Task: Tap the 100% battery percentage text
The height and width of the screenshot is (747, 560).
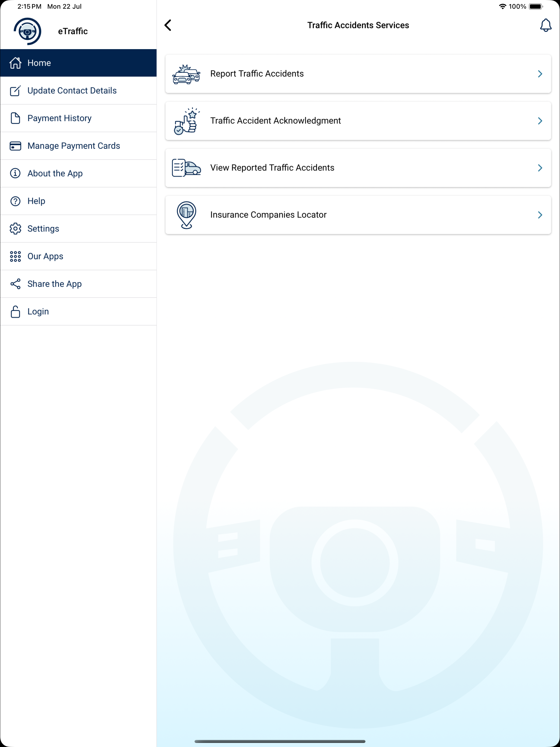Action: [517, 7]
